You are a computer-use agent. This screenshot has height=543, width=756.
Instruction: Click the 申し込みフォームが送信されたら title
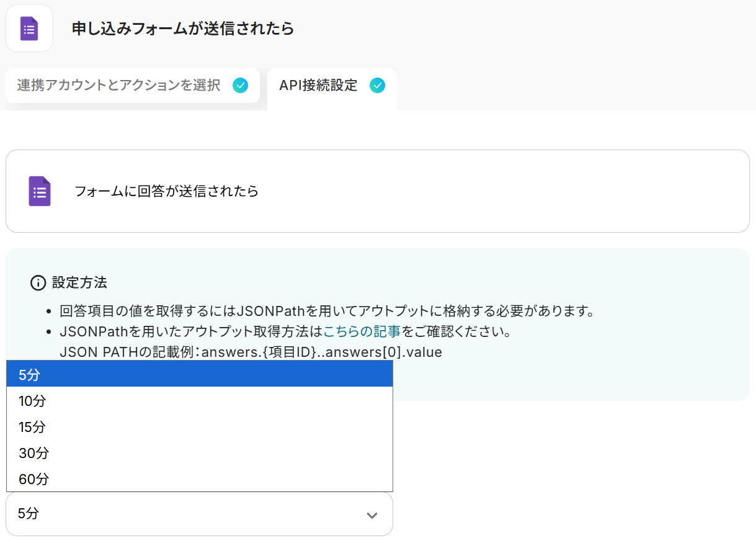183,29
